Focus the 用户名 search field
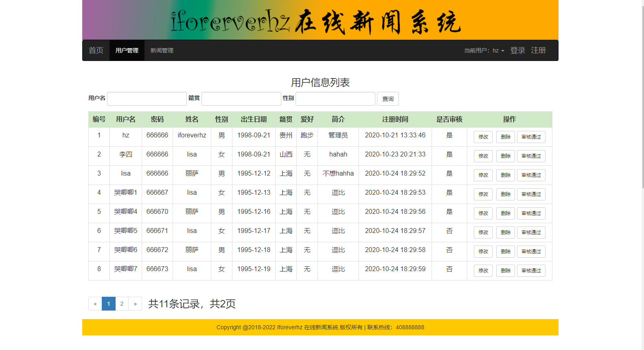The image size is (644, 350). [147, 99]
